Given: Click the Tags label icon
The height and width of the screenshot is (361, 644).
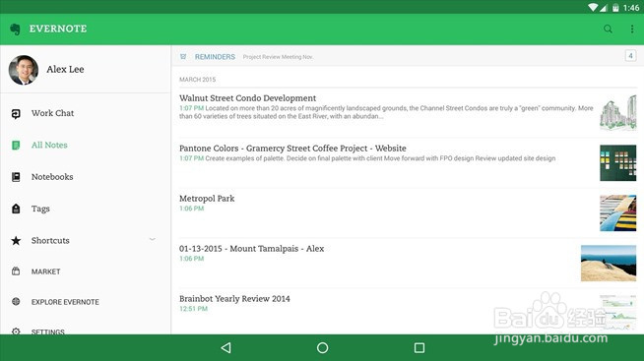Looking at the screenshot, I should pyautogui.click(x=16, y=209).
